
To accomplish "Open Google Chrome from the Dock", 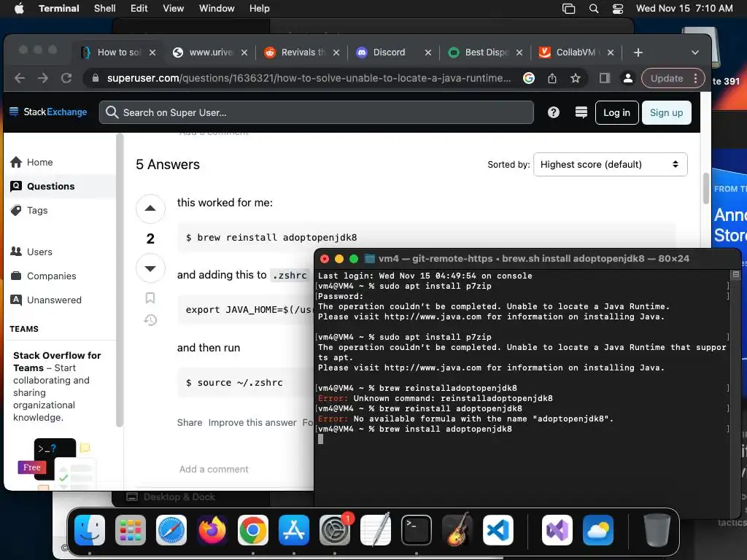I will click(x=253, y=530).
